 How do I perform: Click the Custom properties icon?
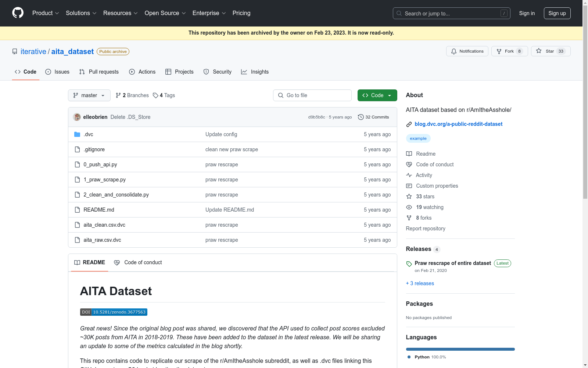click(409, 186)
